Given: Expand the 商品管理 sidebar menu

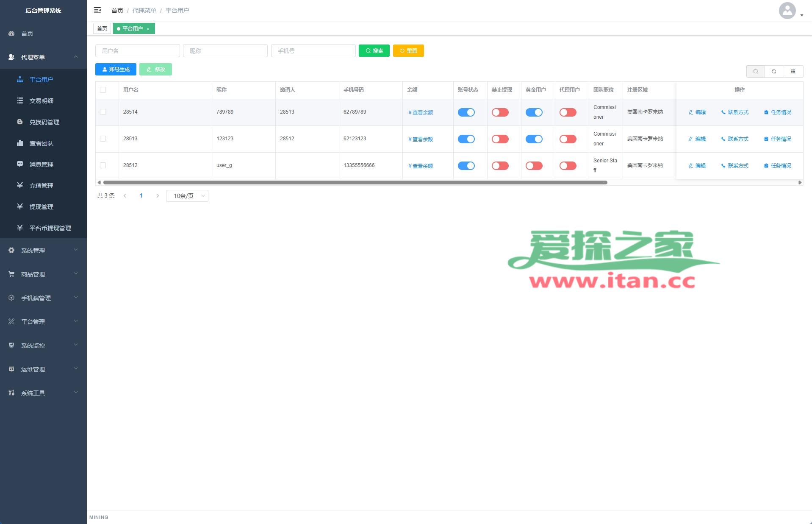Looking at the screenshot, I should 43,274.
